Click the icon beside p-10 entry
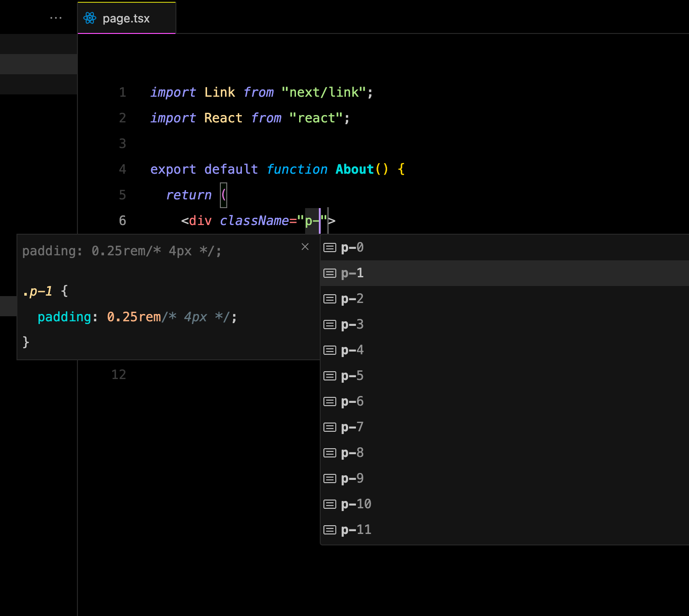This screenshot has height=616, width=689. [330, 504]
